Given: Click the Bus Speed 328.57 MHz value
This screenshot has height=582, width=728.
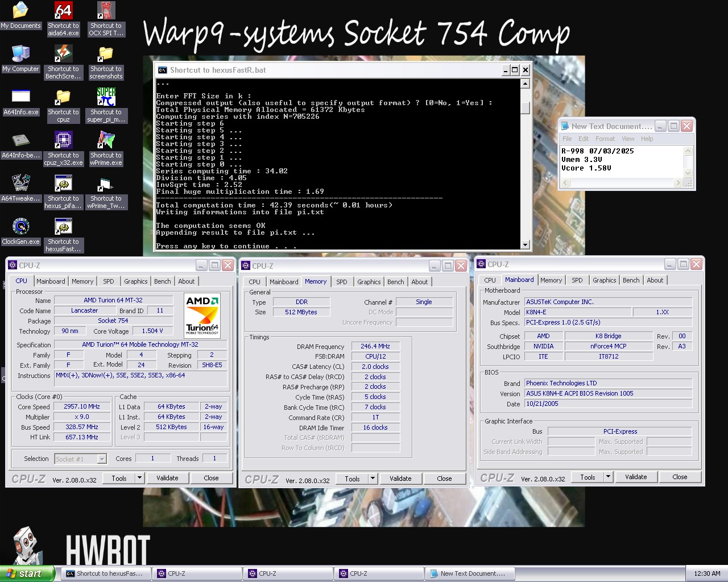Looking at the screenshot, I should [x=82, y=427].
